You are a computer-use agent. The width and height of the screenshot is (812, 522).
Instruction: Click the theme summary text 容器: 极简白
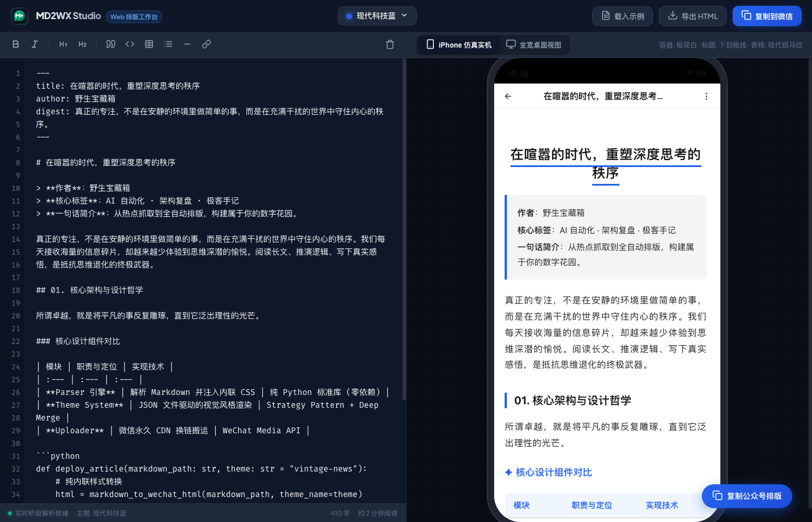677,45
